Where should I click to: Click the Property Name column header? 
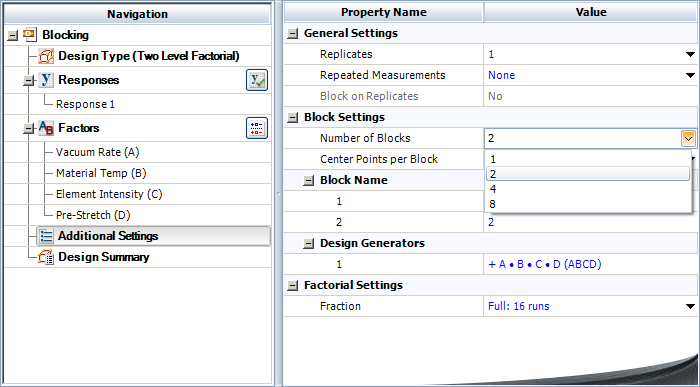tap(383, 12)
